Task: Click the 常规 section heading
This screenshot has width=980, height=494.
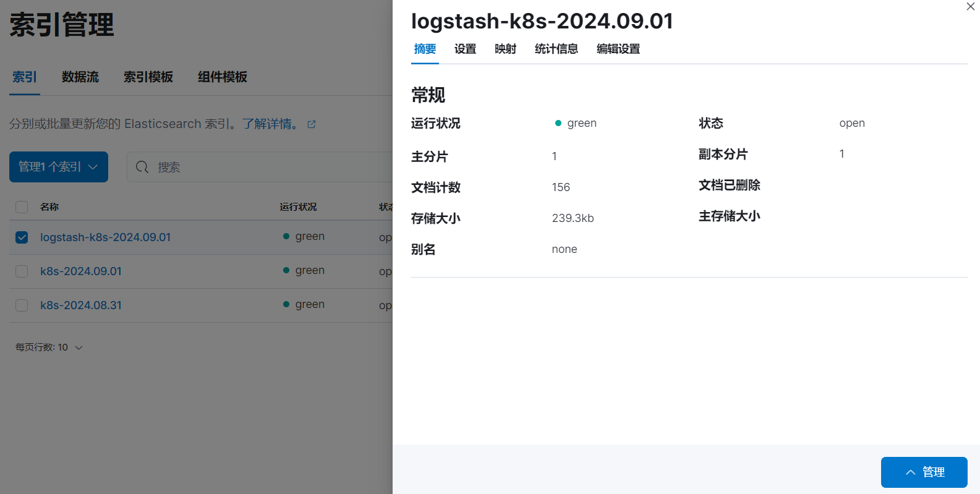Action: point(428,95)
